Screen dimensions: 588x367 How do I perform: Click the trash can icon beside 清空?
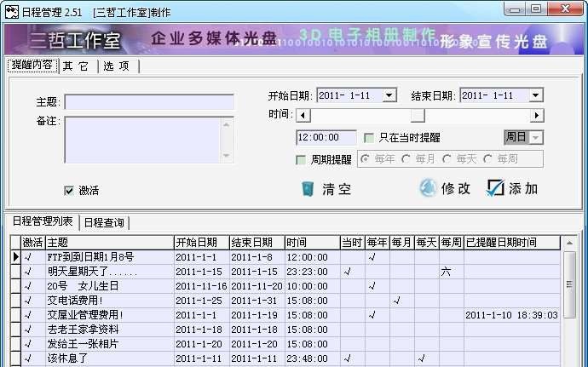pyautogui.click(x=308, y=188)
